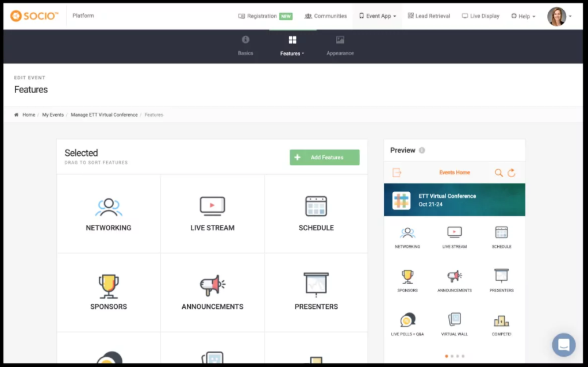Viewport: 588px width, 367px height.
Task: Select the Sponsors trophy tile
Action: pos(109,292)
